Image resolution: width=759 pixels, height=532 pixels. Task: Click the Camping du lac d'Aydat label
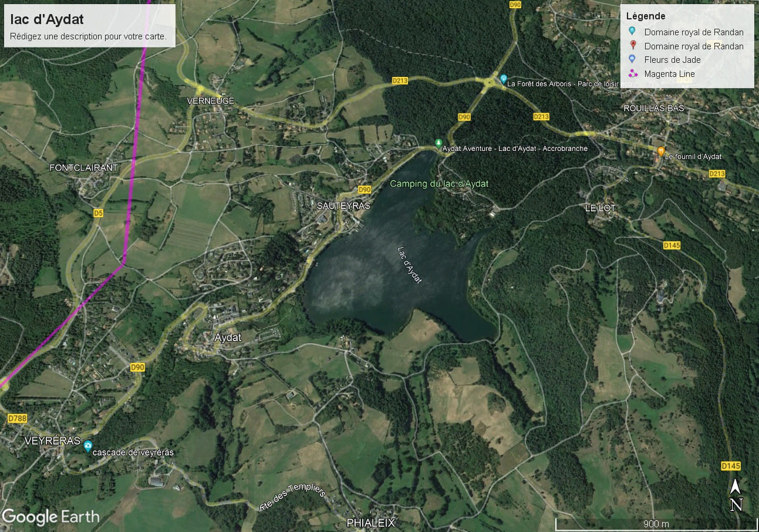click(439, 184)
